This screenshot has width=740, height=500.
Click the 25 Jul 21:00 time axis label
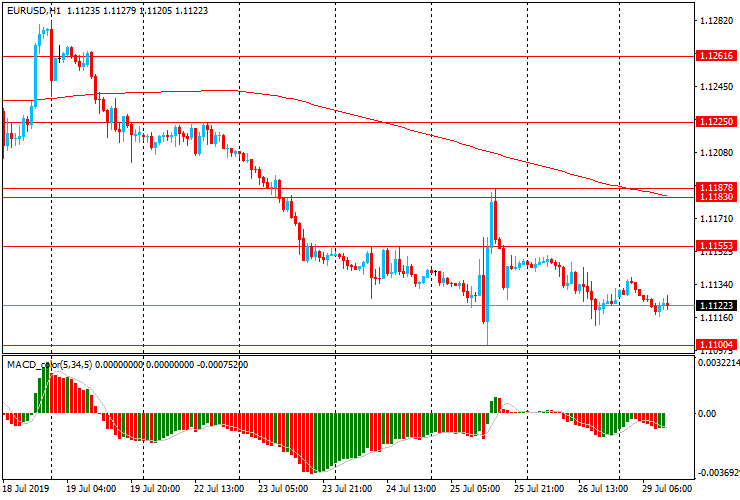point(539,488)
